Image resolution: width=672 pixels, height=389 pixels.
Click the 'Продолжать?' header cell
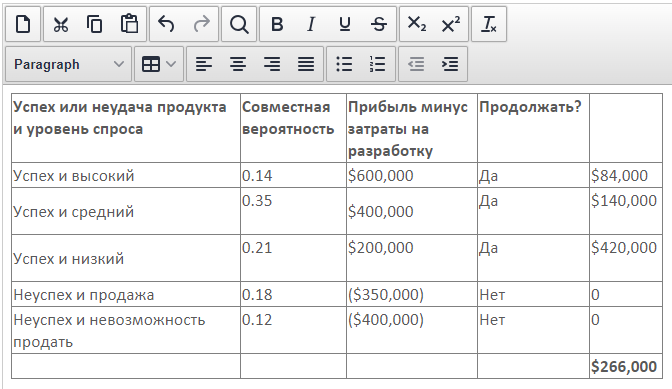533,128
